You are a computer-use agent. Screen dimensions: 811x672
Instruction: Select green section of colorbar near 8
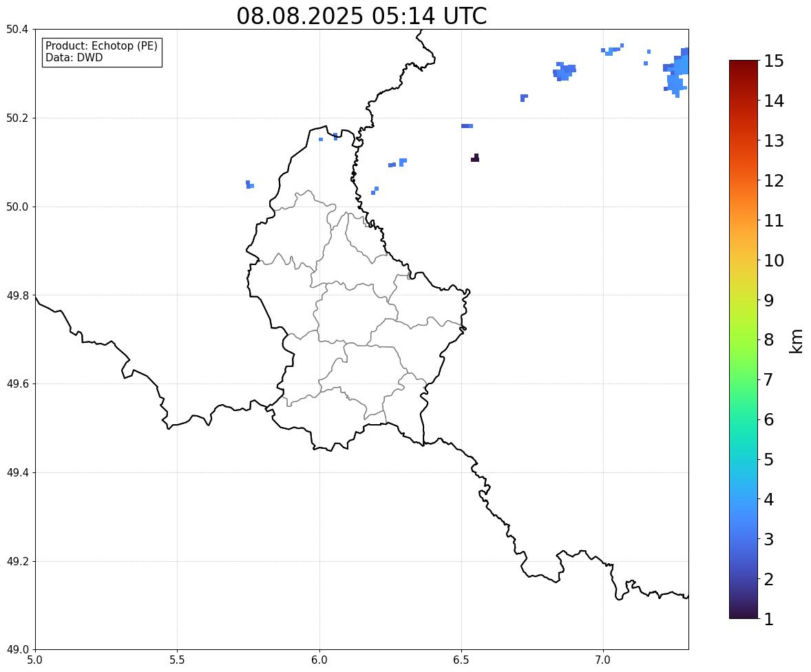[x=744, y=340]
